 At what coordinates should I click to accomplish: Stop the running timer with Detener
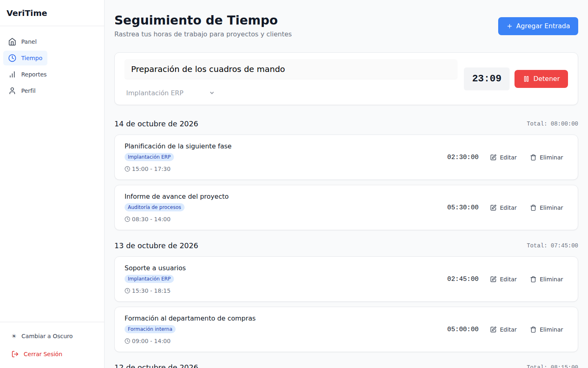tap(541, 79)
